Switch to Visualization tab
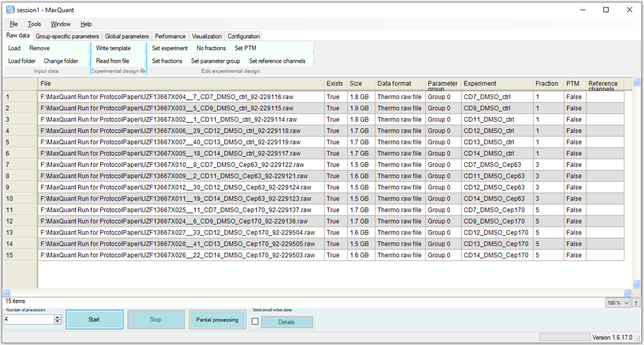644x345 pixels. pos(207,36)
